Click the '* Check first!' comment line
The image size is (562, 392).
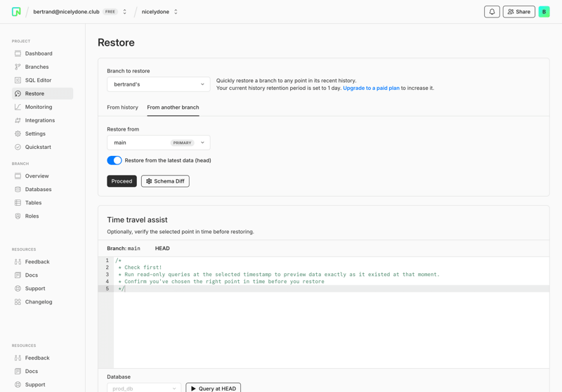point(140,268)
